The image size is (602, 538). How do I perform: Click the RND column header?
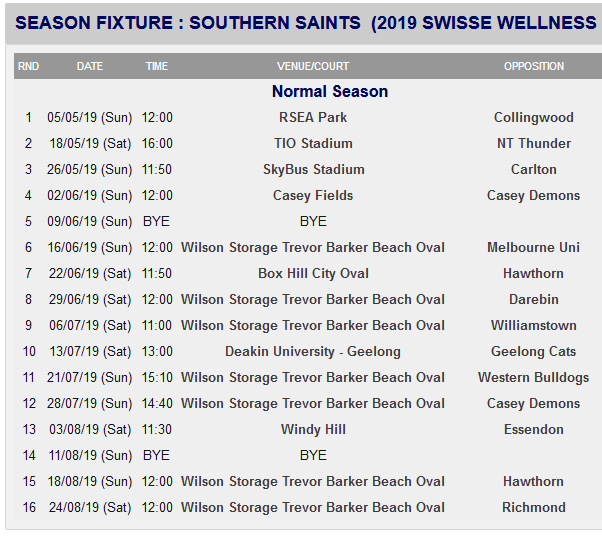click(29, 66)
